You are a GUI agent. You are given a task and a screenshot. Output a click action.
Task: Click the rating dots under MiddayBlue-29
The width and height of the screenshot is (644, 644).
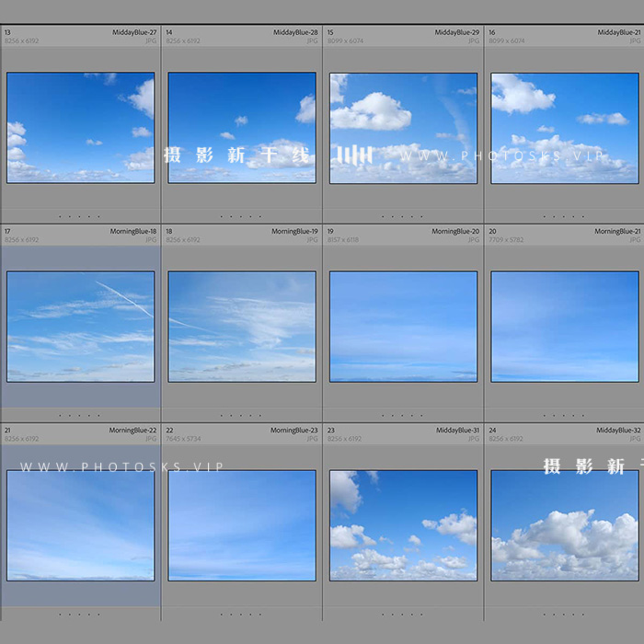click(403, 216)
